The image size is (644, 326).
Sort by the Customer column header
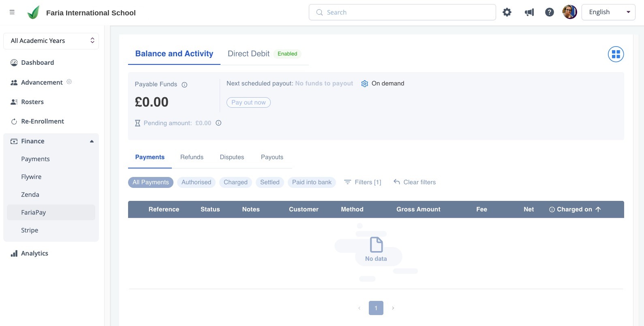click(304, 209)
